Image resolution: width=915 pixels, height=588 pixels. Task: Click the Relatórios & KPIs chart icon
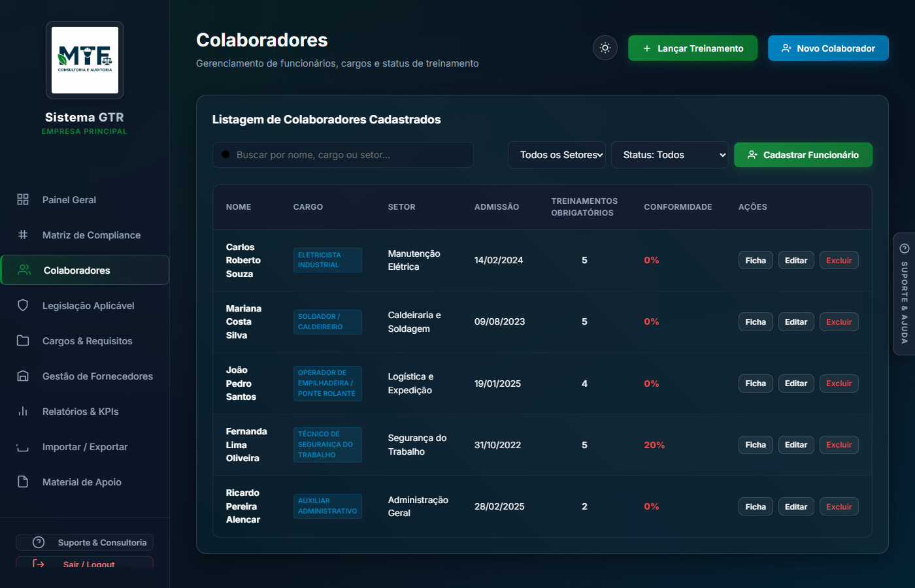pos(23,411)
